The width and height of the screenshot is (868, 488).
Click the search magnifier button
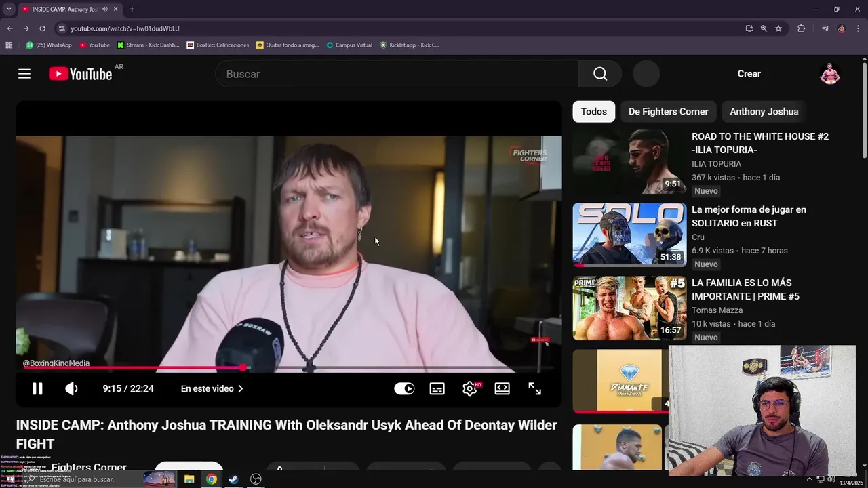pyautogui.click(x=600, y=74)
